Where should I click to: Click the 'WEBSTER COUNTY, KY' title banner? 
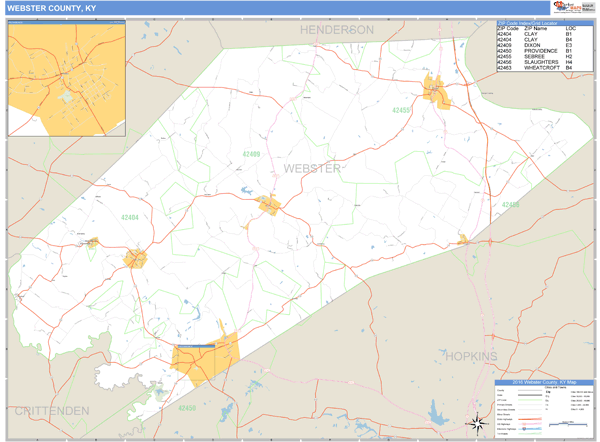277,8
